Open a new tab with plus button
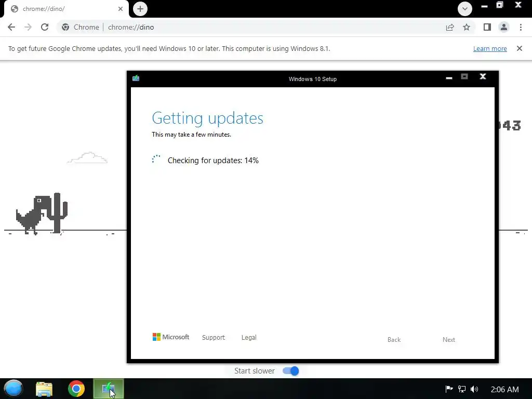 tap(140, 9)
